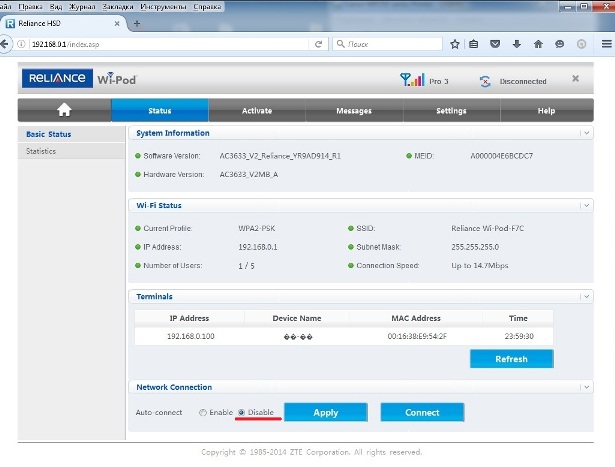Click the search magnifier icon

pyautogui.click(x=341, y=44)
